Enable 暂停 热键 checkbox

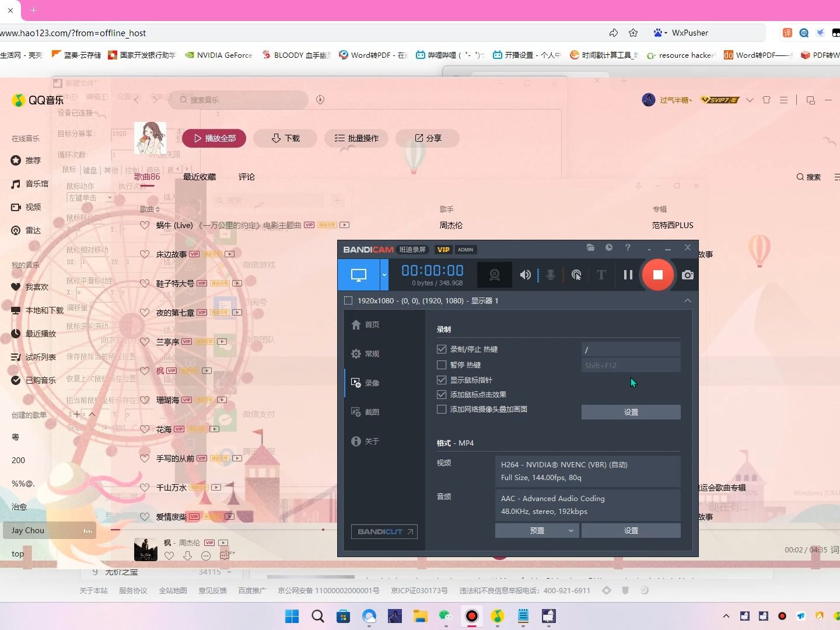(x=442, y=365)
